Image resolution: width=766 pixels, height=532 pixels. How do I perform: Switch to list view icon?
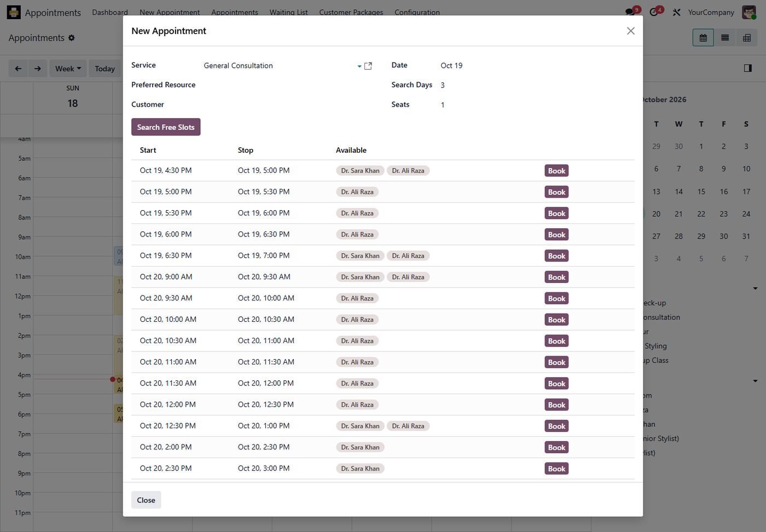[725, 38]
